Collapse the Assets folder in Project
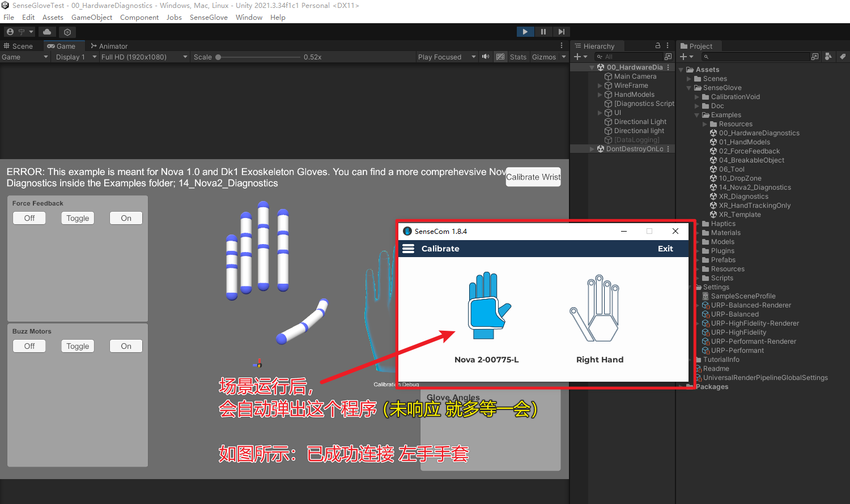The height and width of the screenshot is (504, 850). (681, 70)
